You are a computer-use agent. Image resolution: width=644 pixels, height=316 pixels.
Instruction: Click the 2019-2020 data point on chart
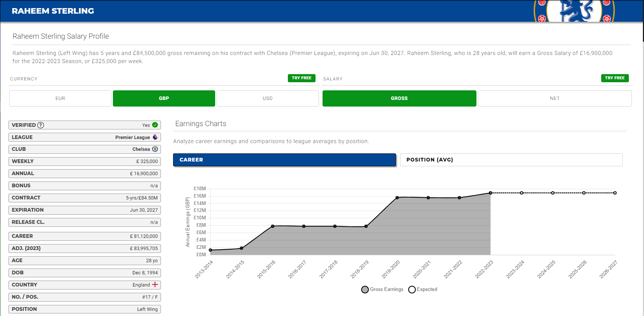point(397,198)
